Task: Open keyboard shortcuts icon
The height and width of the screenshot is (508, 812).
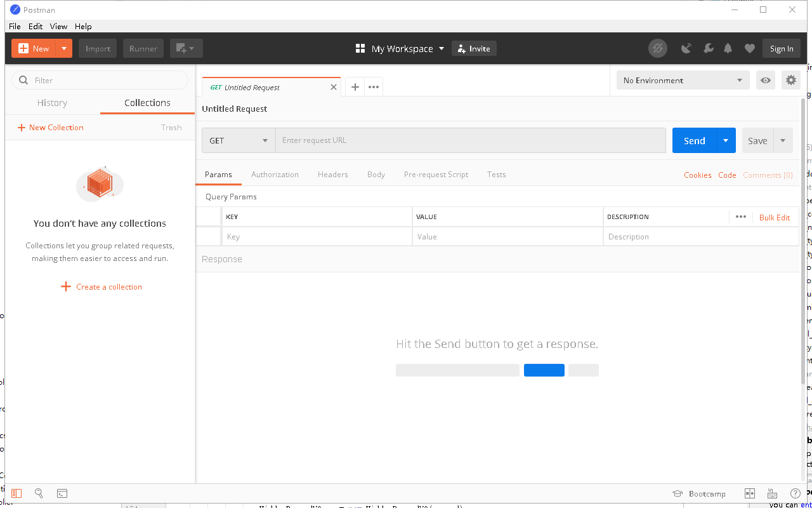Action: (772, 493)
